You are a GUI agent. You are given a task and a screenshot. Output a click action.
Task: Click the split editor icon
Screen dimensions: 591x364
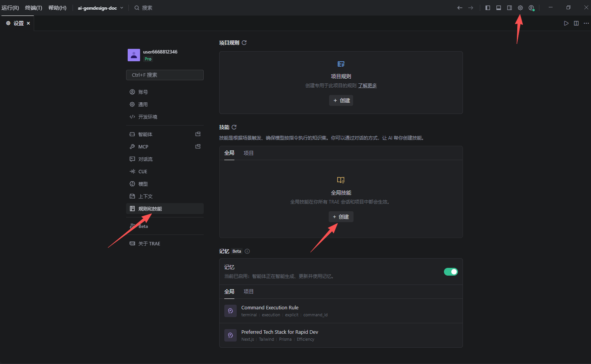[x=576, y=23]
